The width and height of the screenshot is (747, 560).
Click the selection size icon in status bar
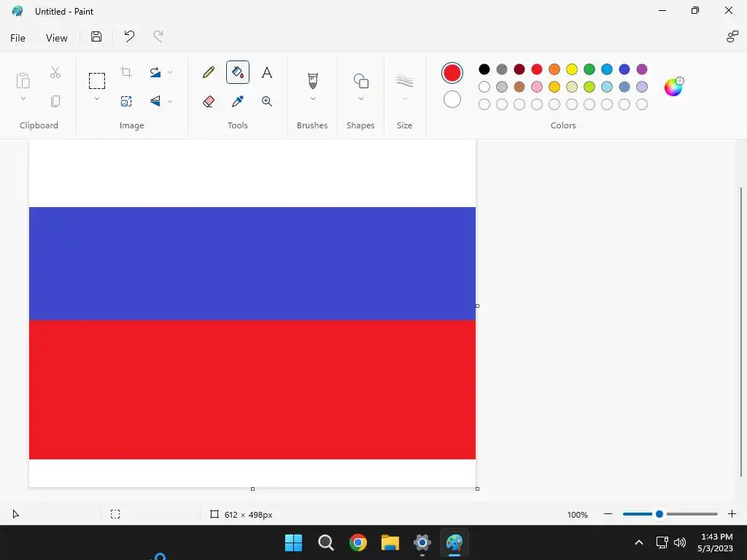[x=115, y=514]
